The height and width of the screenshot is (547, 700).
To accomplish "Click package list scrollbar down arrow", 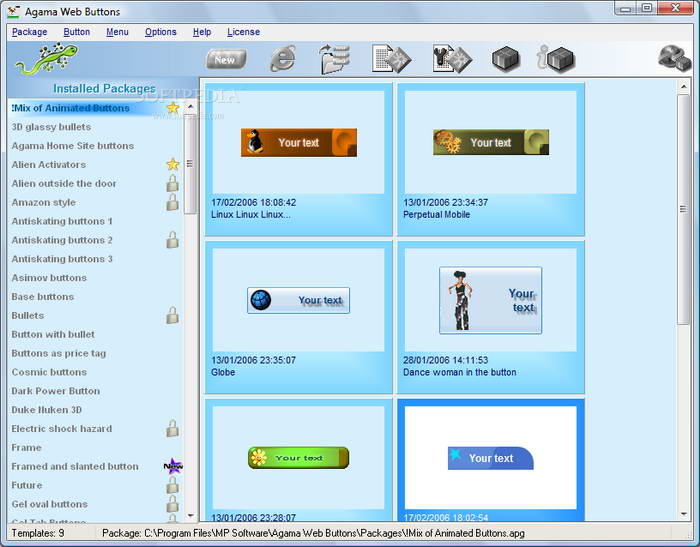I will coord(191,515).
